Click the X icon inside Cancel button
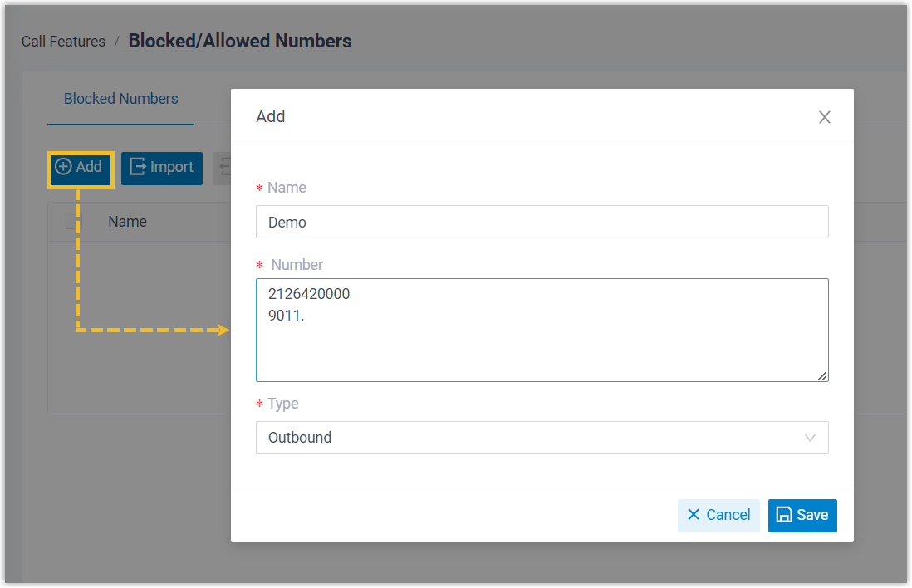 694,515
